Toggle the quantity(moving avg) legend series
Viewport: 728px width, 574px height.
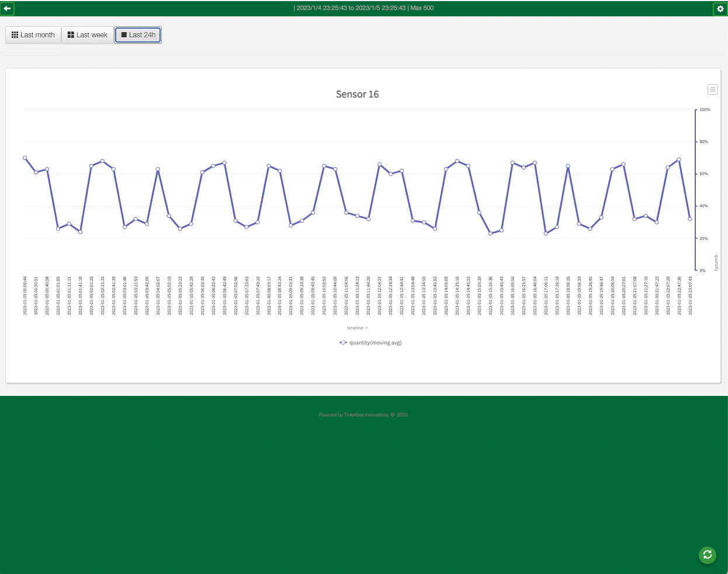tap(375, 343)
